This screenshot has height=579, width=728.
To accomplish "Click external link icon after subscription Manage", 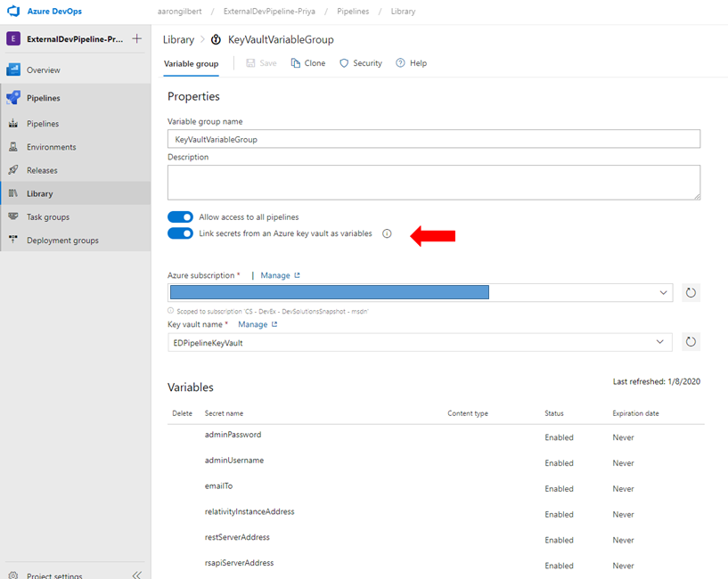I will (x=297, y=275).
